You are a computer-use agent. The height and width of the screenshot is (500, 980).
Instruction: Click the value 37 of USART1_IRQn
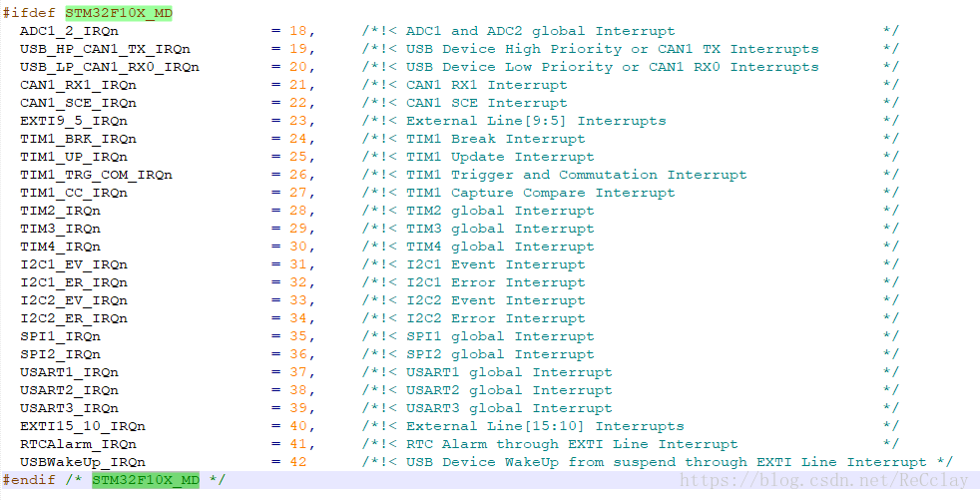tap(298, 372)
